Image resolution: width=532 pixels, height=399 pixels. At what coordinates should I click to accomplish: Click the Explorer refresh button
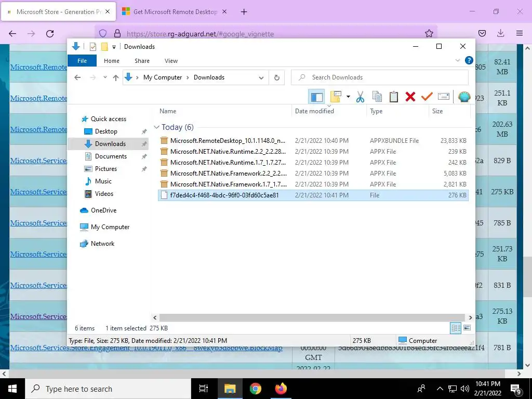click(x=277, y=78)
